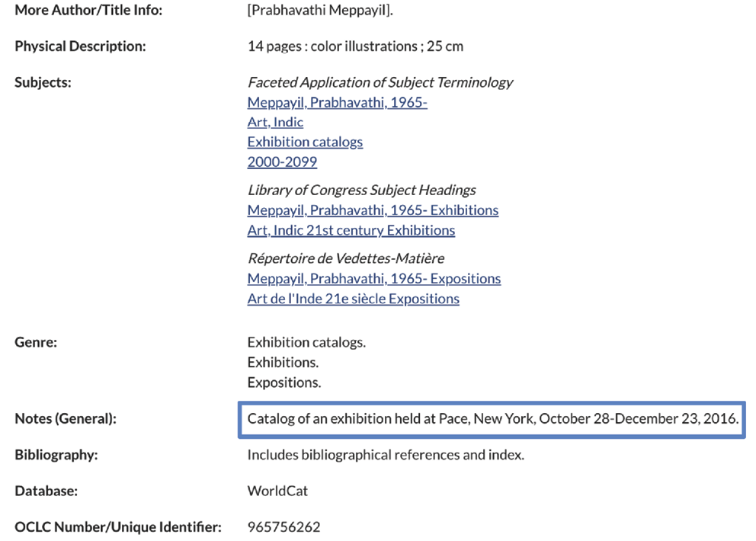Click the "Art, Indic" subject link
Viewport: 756px width, 541px height.
click(274, 121)
